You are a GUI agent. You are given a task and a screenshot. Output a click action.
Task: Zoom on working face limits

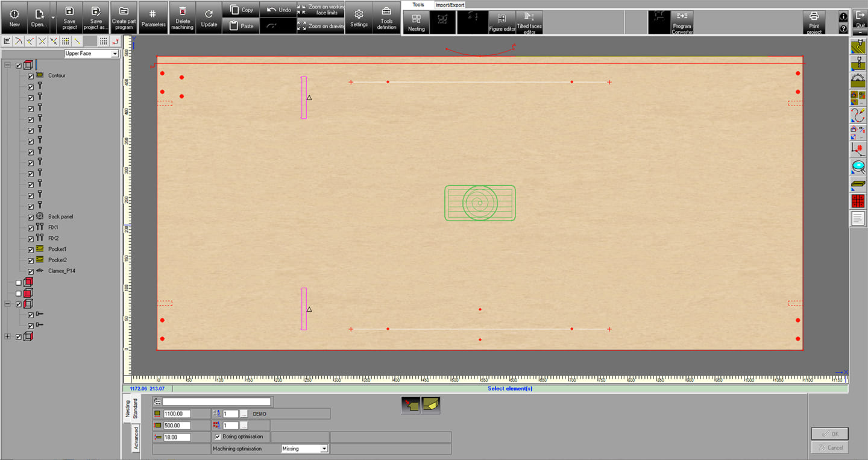(321, 10)
